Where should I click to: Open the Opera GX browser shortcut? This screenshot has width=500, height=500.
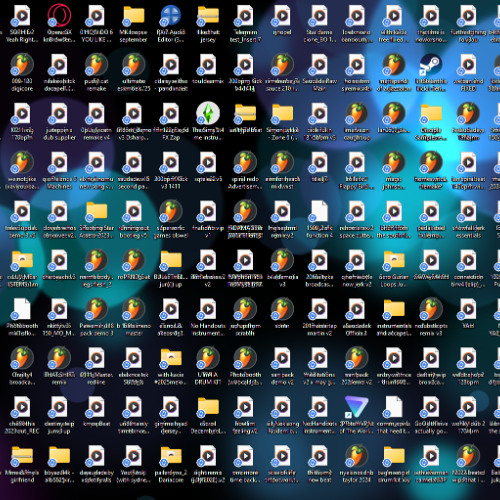(59, 15)
